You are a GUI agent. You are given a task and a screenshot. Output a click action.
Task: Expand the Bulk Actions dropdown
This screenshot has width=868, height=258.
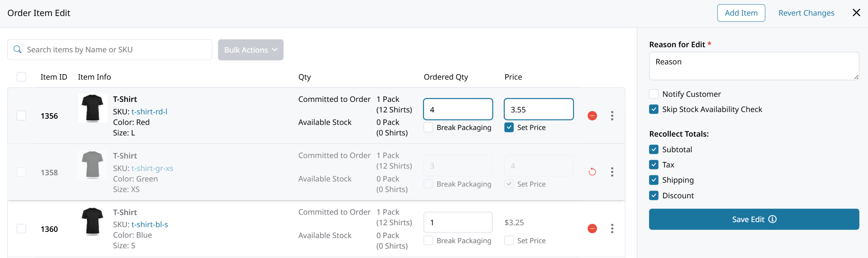click(250, 50)
